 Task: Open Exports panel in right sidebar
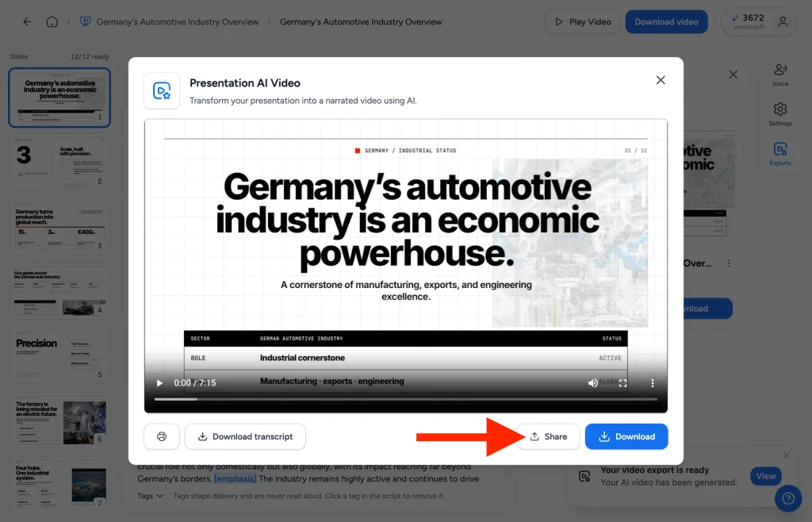(780, 154)
